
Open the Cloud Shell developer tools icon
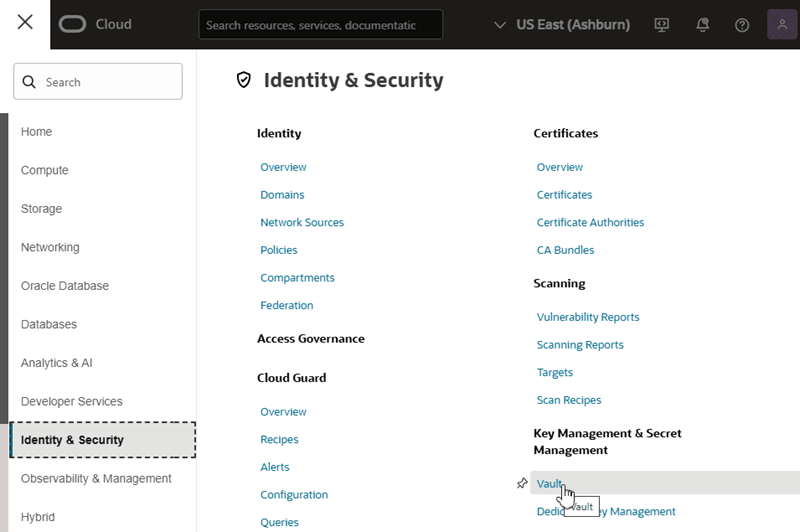click(x=661, y=25)
